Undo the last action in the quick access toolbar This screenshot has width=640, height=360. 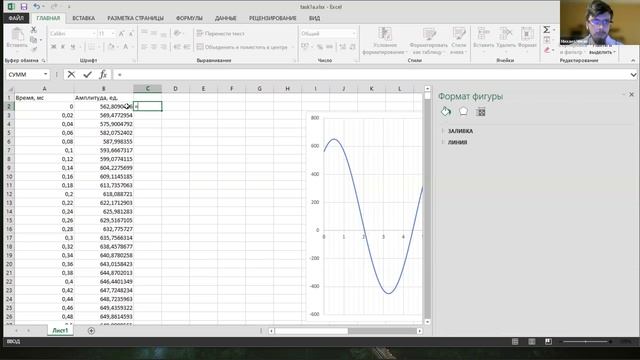pyautogui.click(x=36, y=7)
